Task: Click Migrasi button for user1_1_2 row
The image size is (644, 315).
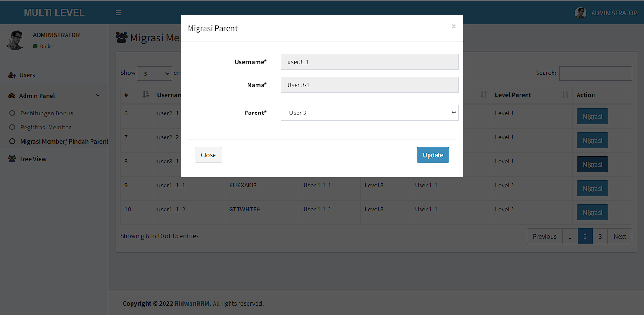Action: [592, 212]
